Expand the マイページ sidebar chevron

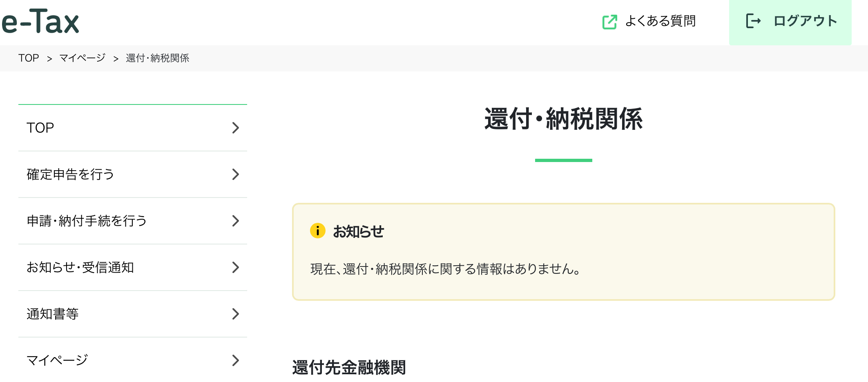click(235, 360)
